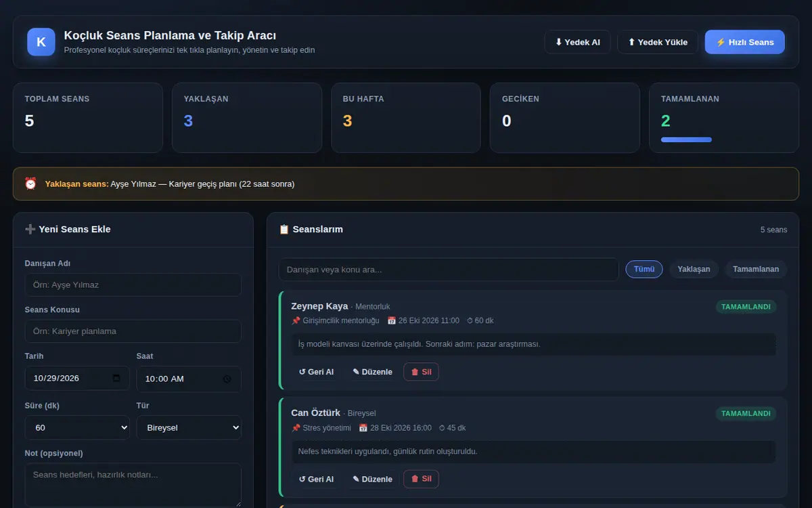This screenshot has height=508, width=812.
Task: Click the blue K app logo
Action: [41, 42]
